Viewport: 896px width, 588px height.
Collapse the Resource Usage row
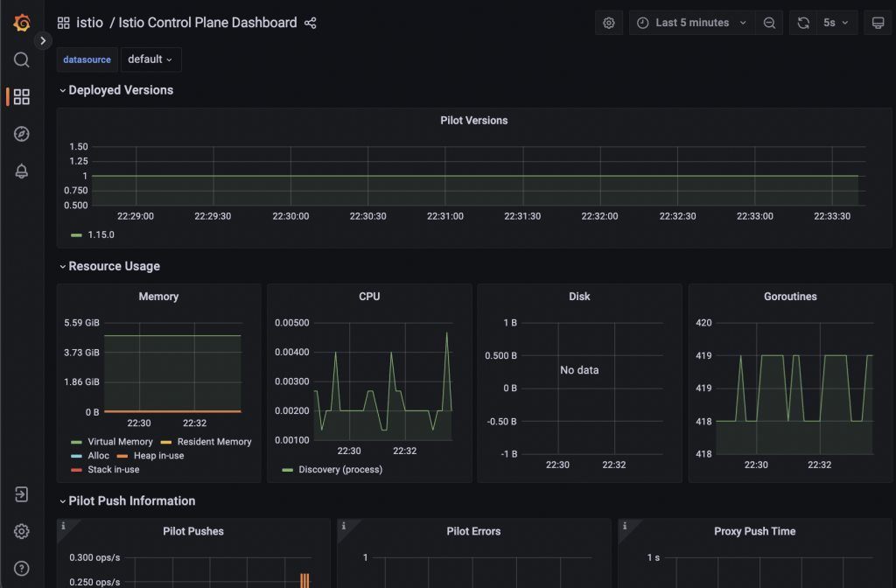pos(109,266)
